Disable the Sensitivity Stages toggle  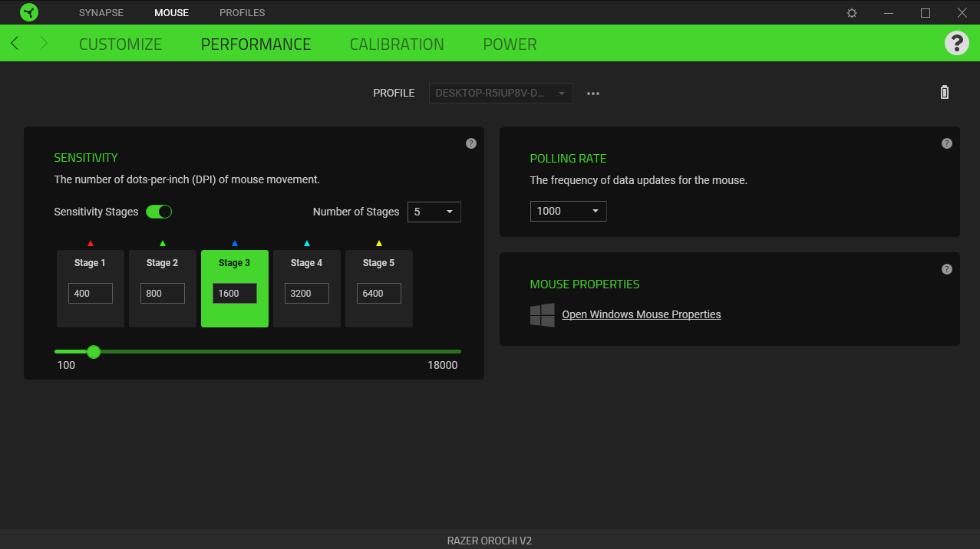tap(159, 212)
